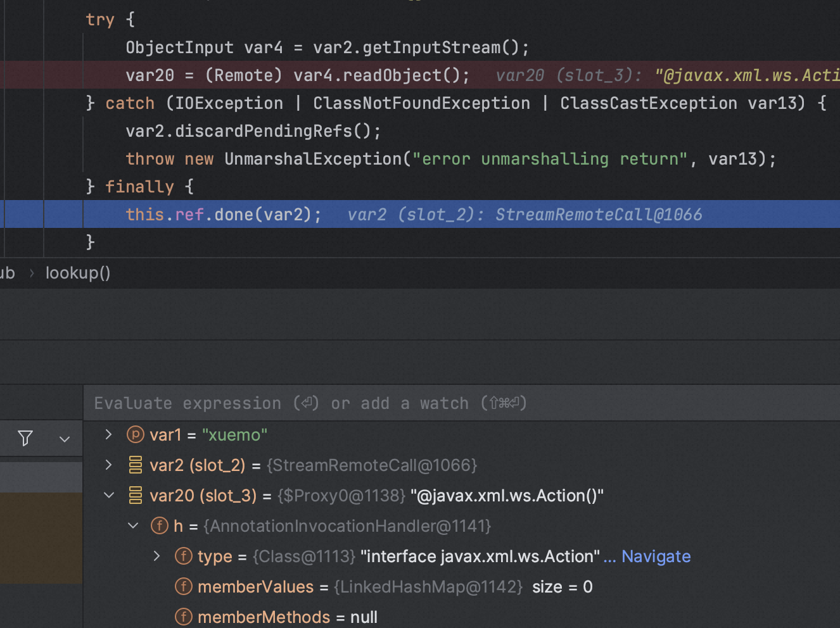840x628 pixels.
Task: Click the parameter icon beside var1
Action: [x=136, y=434]
